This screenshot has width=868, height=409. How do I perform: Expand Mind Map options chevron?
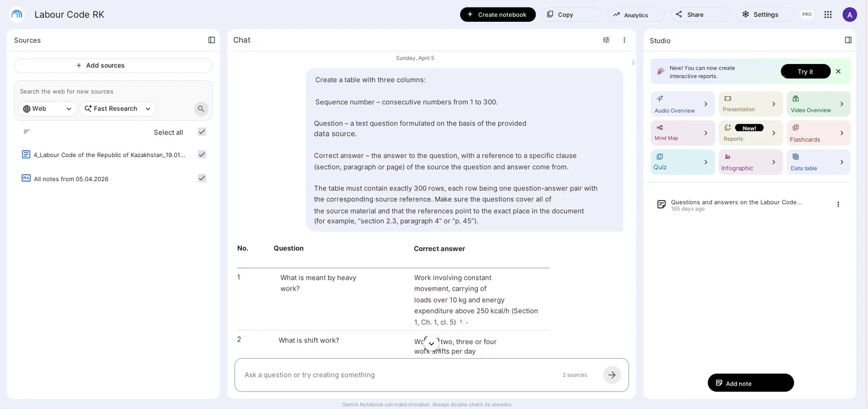pyautogui.click(x=706, y=133)
